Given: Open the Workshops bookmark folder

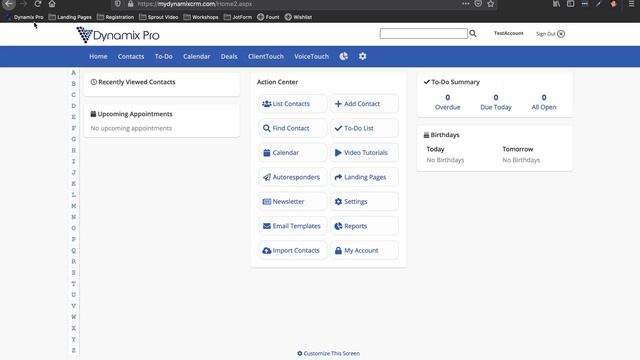Looking at the screenshot, I should point(201,17).
